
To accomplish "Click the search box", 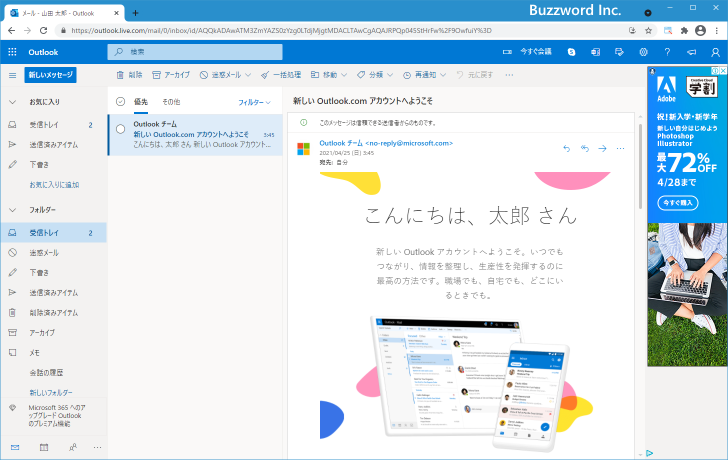I will 195,52.
